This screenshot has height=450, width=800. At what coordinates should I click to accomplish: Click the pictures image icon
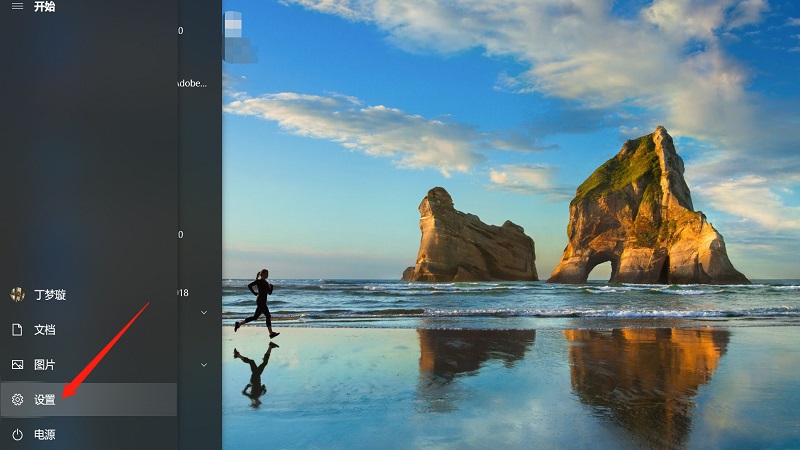(17, 365)
